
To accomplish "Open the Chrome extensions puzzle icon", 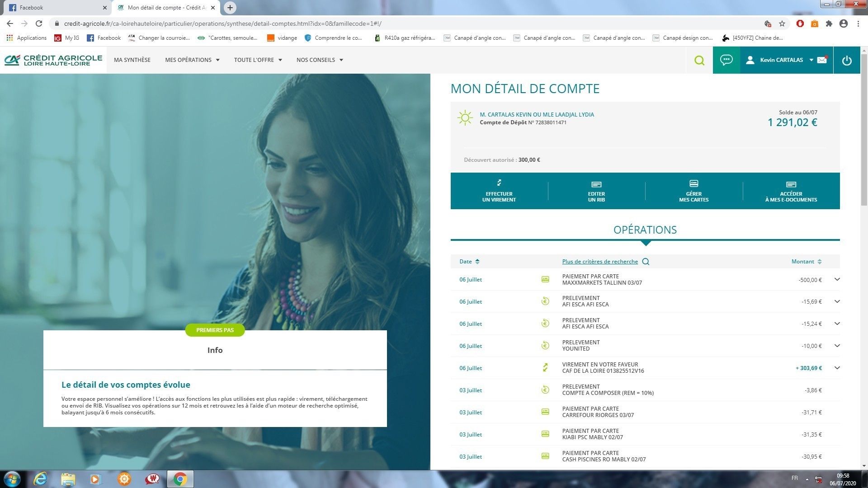I will 829,23.
